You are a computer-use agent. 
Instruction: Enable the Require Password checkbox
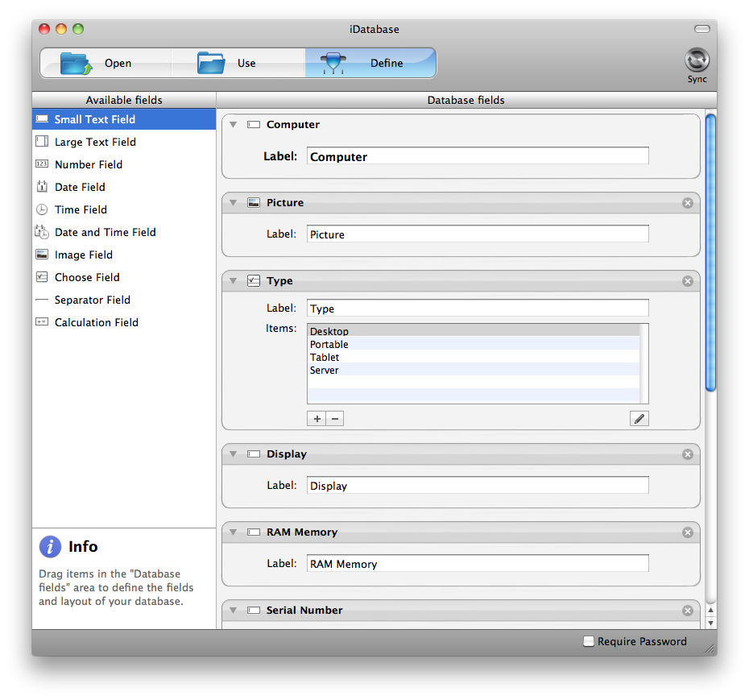click(589, 642)
